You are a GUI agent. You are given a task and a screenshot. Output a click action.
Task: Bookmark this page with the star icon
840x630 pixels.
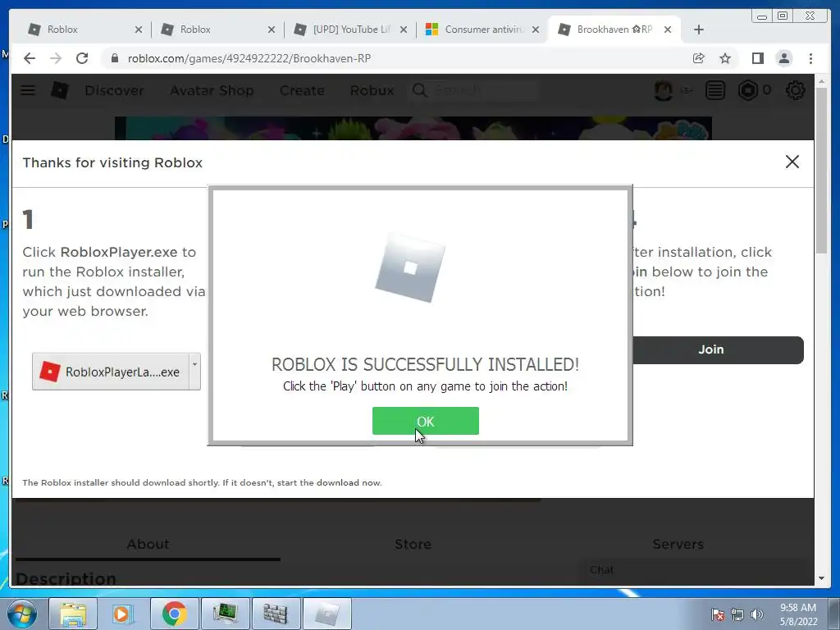(725, 58)
